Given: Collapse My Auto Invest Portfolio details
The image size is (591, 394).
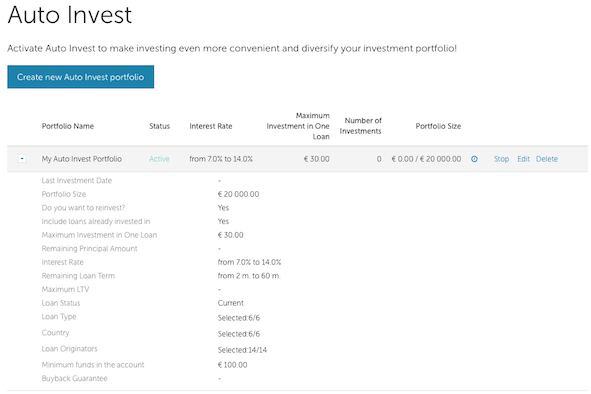Looking at the screenshot, I should [x=22, y=159].
